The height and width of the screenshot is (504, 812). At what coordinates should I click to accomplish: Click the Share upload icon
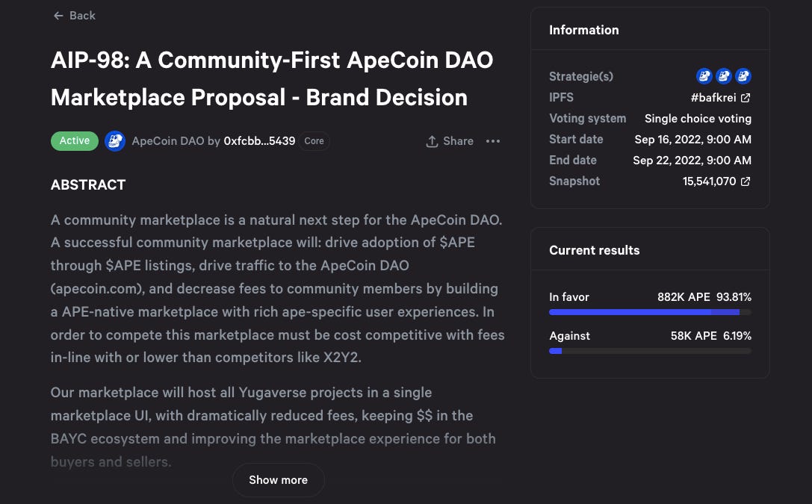point(432,141)
